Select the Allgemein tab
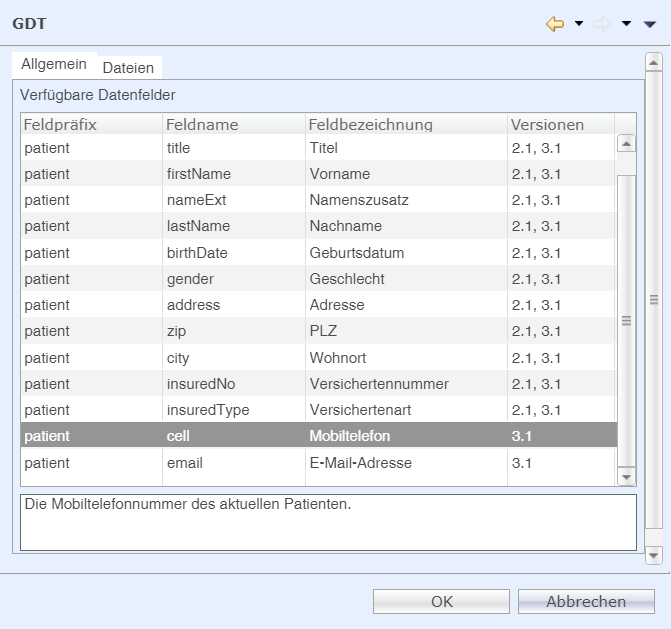Image resolution: width=671 pixels, height=629 pixels. [x=54, y=64]
